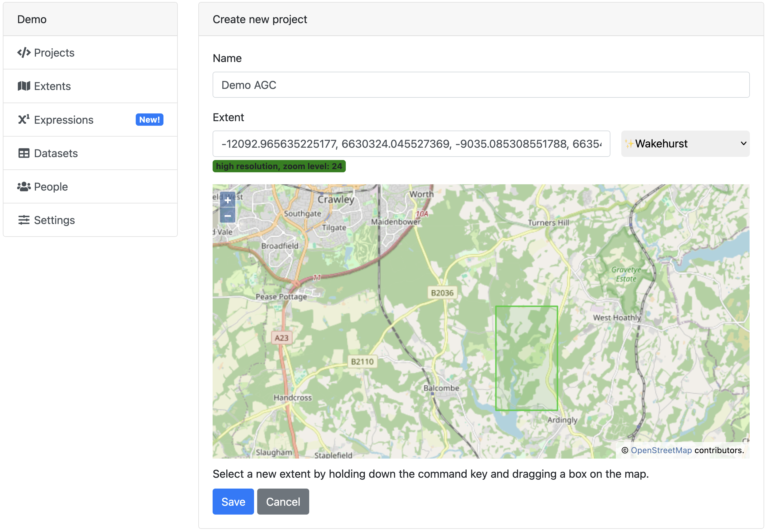Zoom out on the map
767x532 pixels.
point(227,216)
